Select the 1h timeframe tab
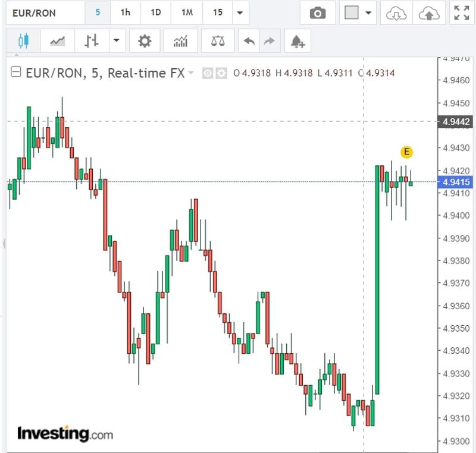 (125, 12)
